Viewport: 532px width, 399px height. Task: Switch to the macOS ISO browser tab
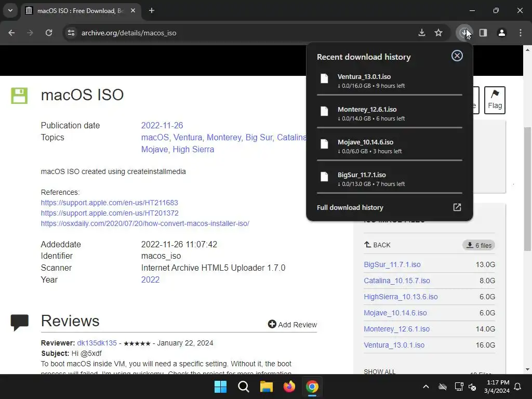[x=81, y=10]
